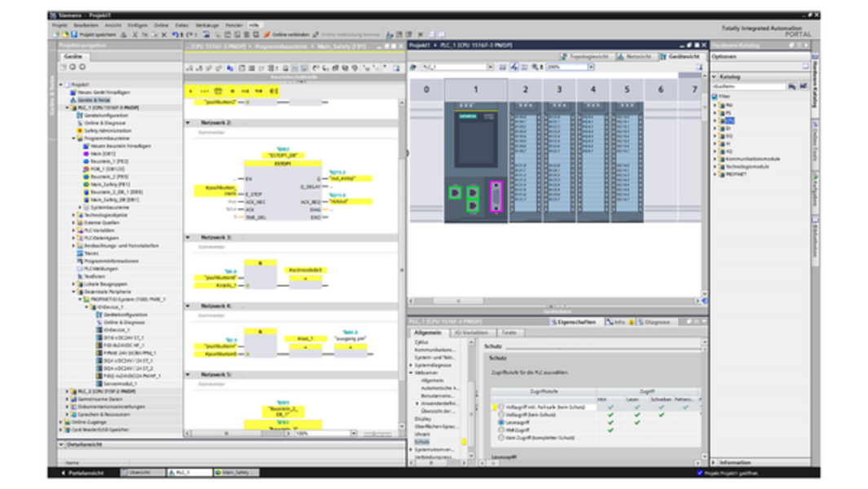Select Neuen Baustein hinzufügen
Screen dimensions: 868x489
point(121,146)
